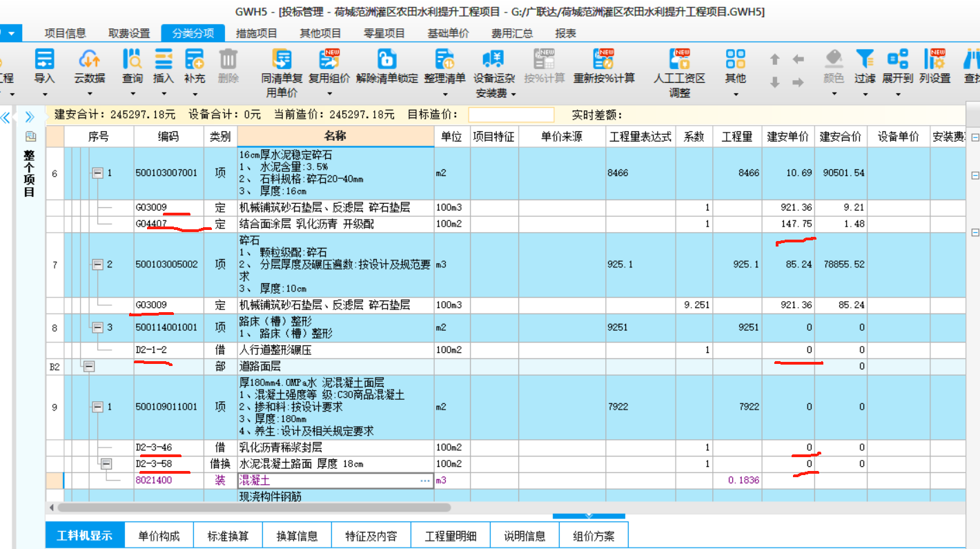The image size is (980, 549).
Task: Click the move down arrow icon
Action: click(x=774, y=82)
